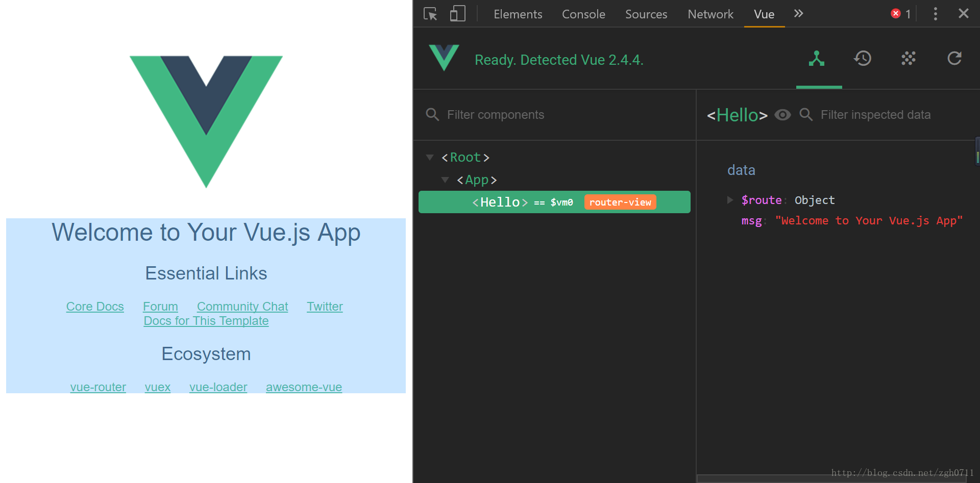Open the Forum link

(160, 307)
